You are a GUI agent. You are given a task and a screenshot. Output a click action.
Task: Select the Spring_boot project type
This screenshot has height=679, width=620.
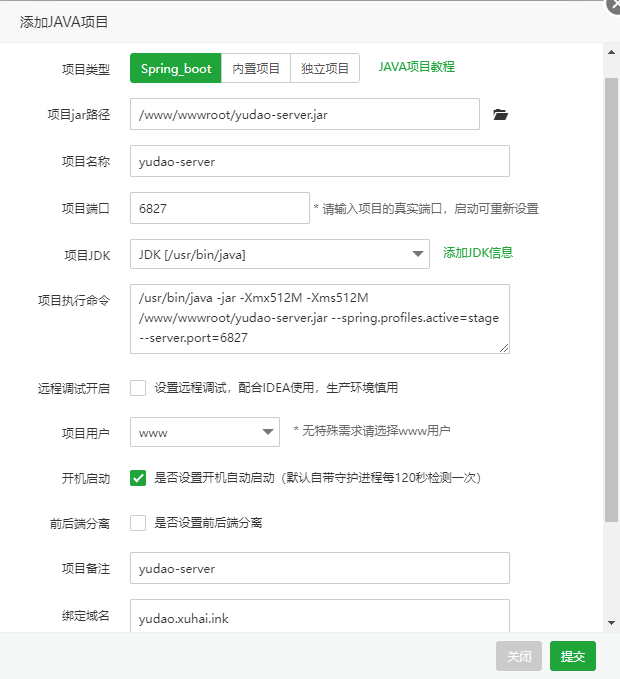176,69
